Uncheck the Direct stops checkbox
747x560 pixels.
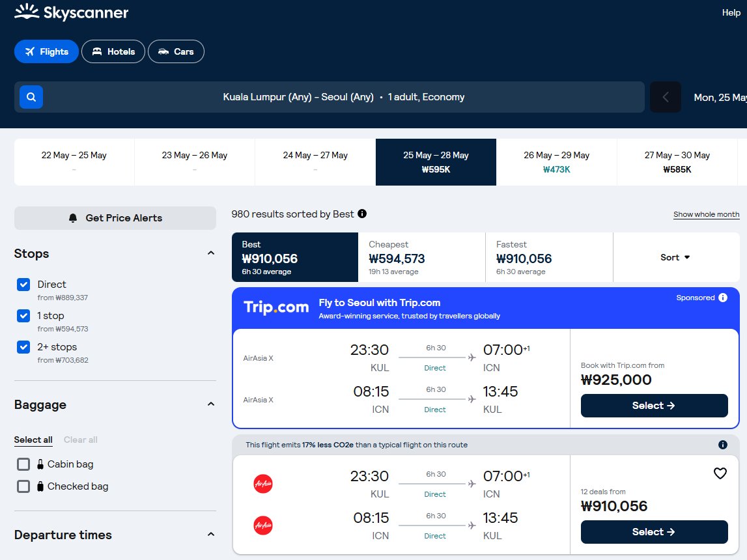click(23, 285)
